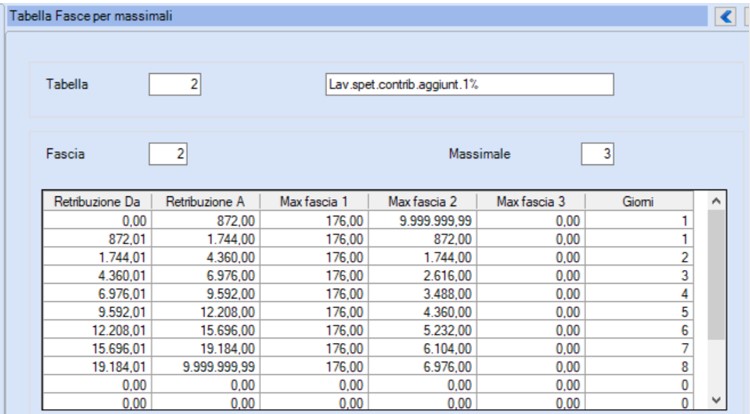Screen dimensions: 750x414
Task: Select the Giorni cell with value 8
Action: coord(639,366)
